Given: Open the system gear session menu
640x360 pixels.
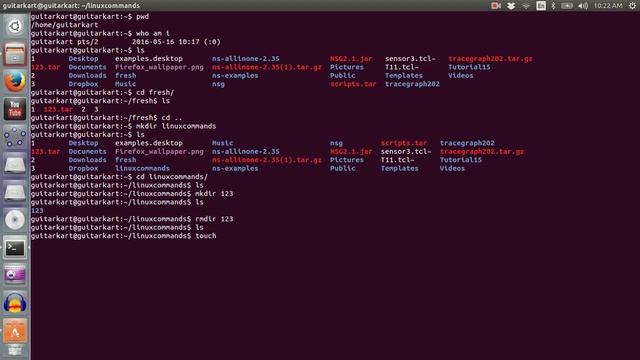Looking at the screenshot, I should point(632,5).
